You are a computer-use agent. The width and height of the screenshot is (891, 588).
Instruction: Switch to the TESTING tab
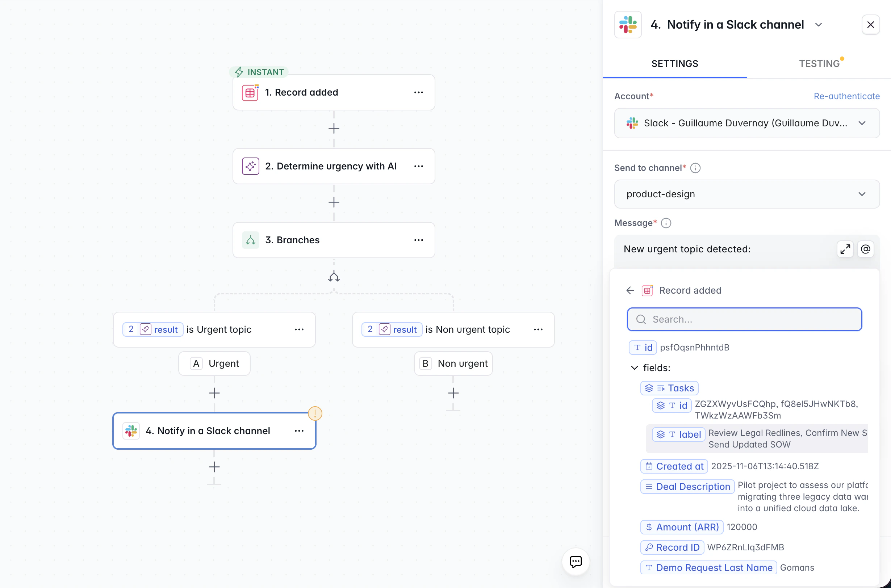tap(819, 64)
